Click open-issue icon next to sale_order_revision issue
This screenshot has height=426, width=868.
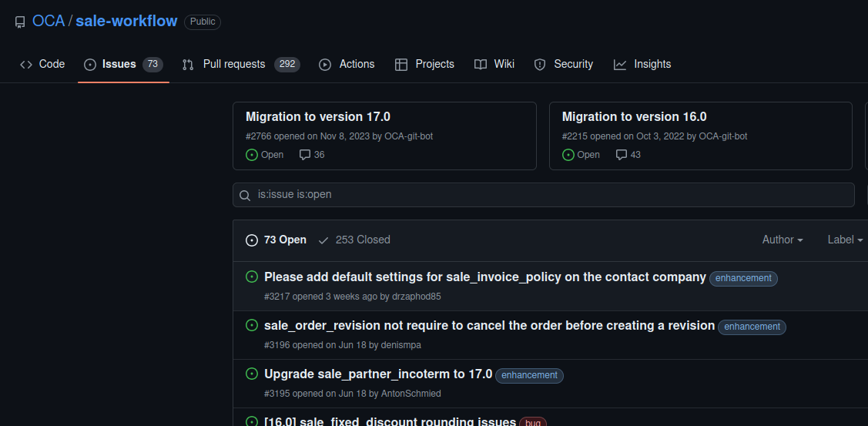pyautogui.click(x=251, y=325)
